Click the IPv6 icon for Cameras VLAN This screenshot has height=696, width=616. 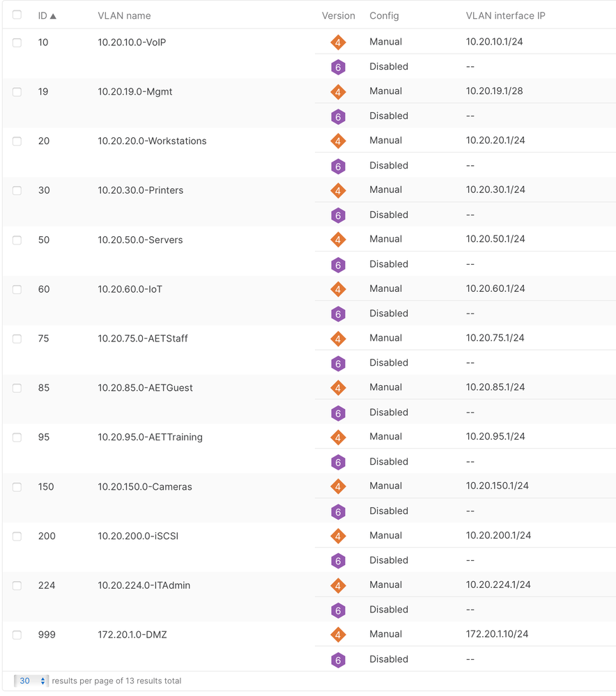coord(338,512)
